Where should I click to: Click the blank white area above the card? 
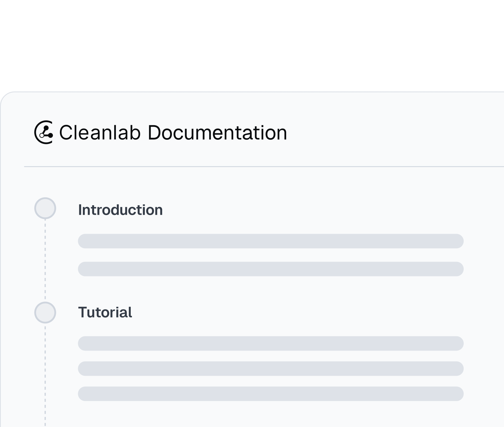click(252, 45)
